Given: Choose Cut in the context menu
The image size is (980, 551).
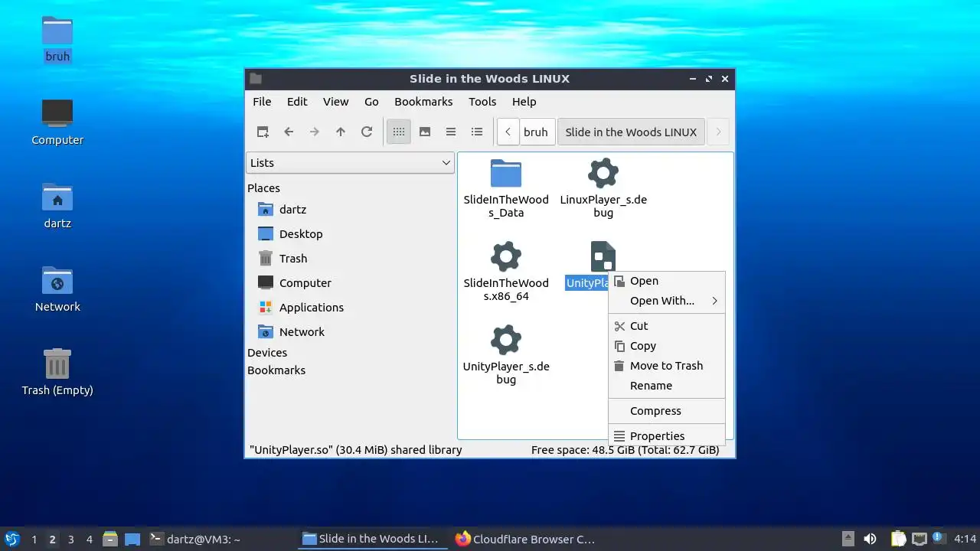Looking at the screenshot, I should click(x=666, y=325).
